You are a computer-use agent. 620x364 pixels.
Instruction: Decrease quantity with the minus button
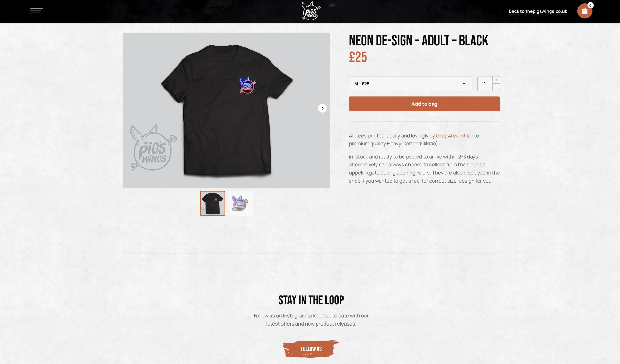(496, 88)
